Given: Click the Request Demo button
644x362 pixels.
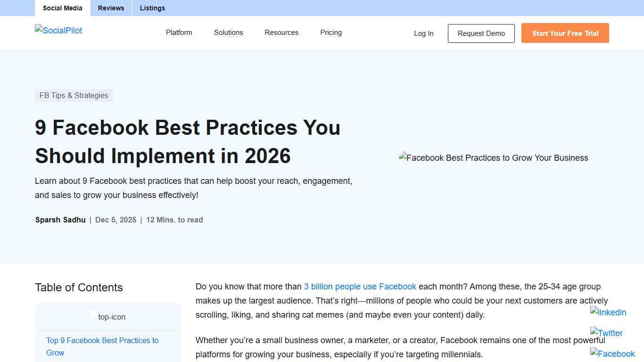Looking at the screenshot, I should (481, 33).
